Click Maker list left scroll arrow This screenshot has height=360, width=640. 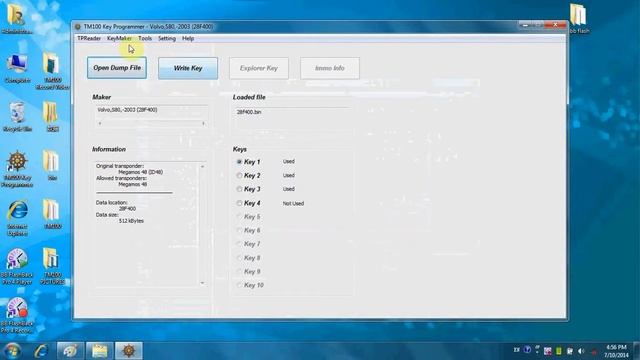coord(100,123)
